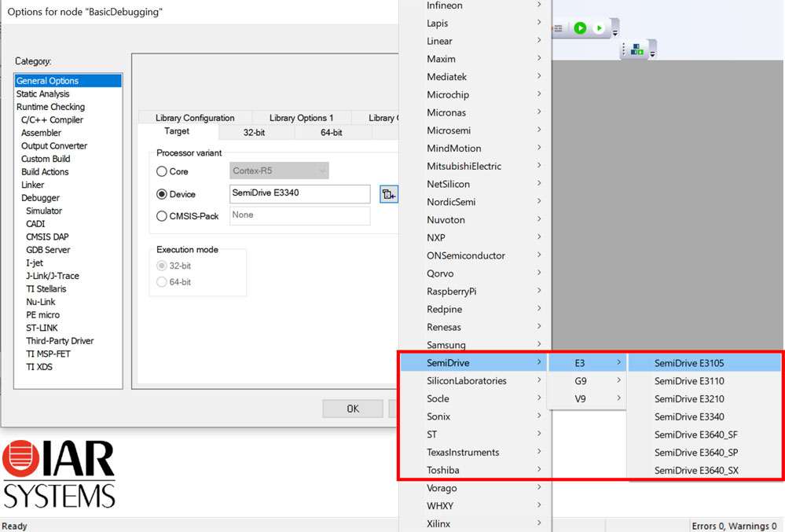Switch to the Library Configuration tab

[x=195, y=117]
